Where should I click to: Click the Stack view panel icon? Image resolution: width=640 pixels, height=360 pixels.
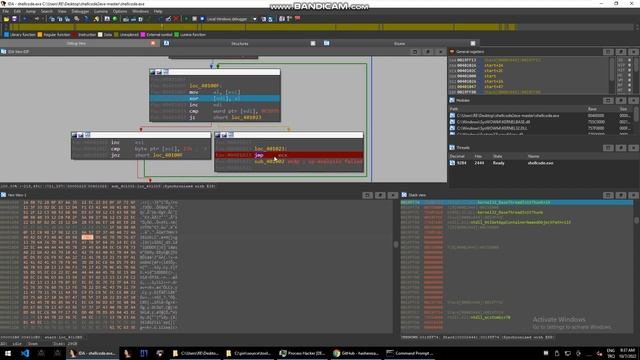[404, 195]
